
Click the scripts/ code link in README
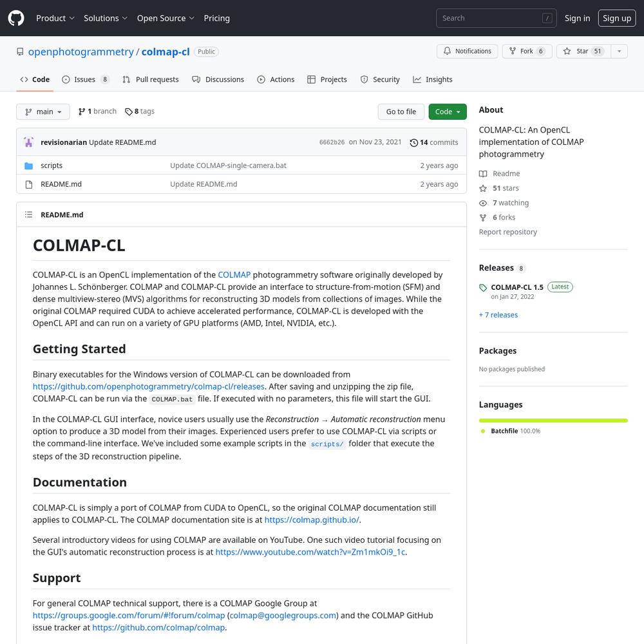327,444
